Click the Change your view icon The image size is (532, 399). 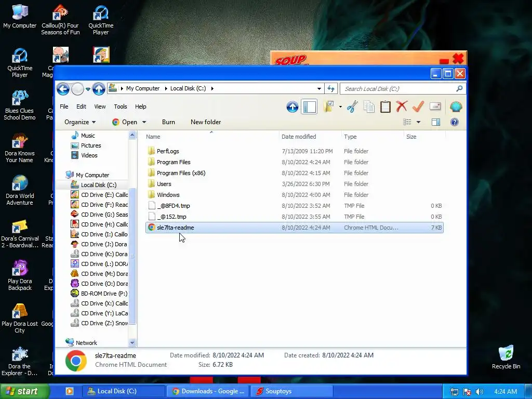(407, 122)
